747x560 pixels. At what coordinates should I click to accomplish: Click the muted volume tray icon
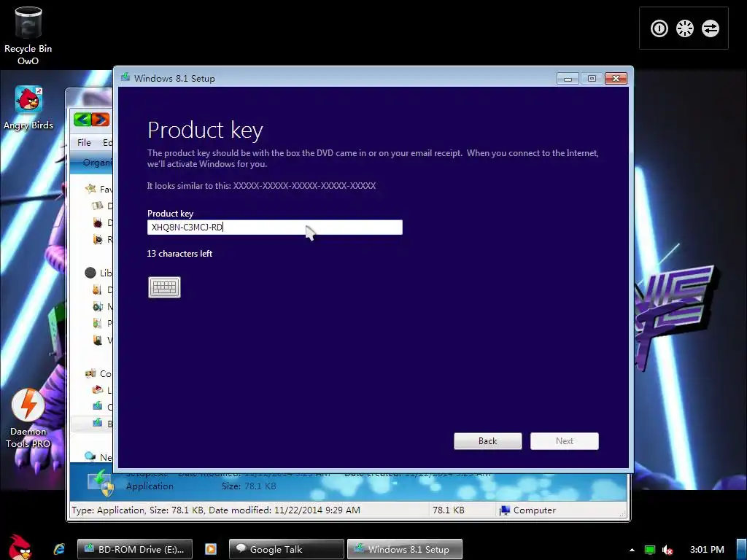667,550
